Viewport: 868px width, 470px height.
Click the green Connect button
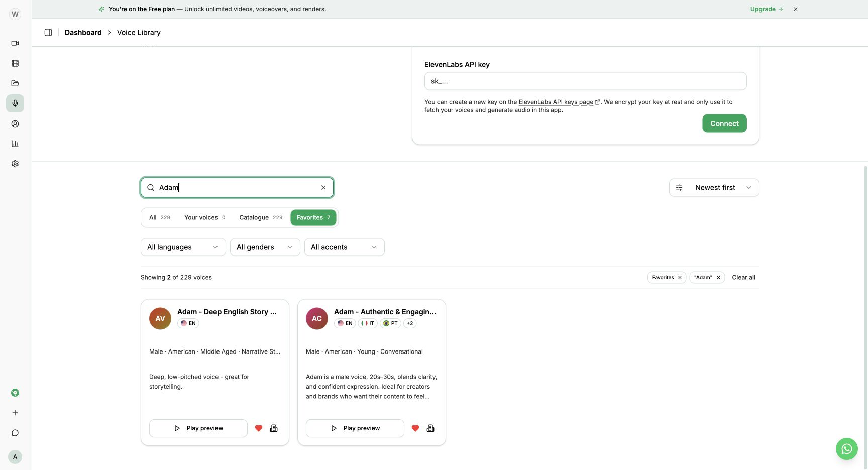coord(724,124)
